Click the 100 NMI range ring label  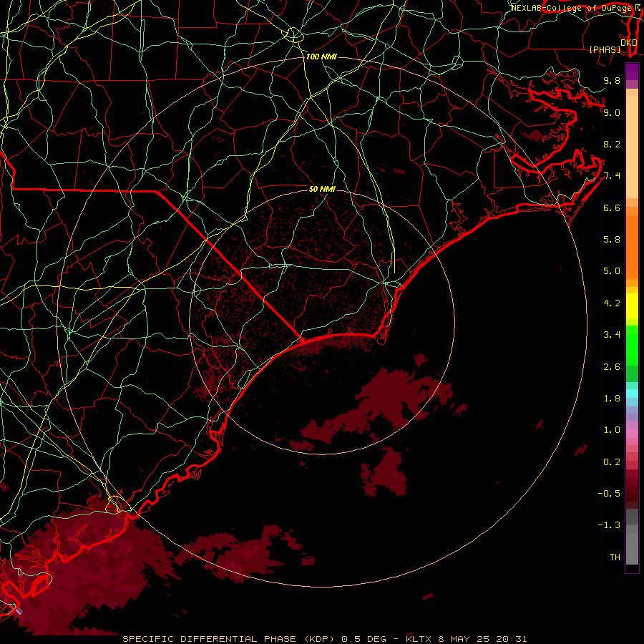click(321, 57)
